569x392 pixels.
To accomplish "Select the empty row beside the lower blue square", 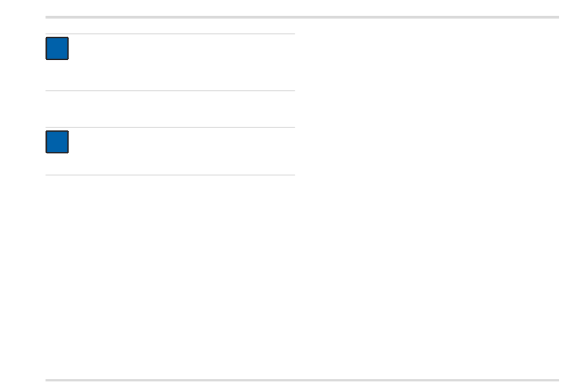I will point(170,151).
